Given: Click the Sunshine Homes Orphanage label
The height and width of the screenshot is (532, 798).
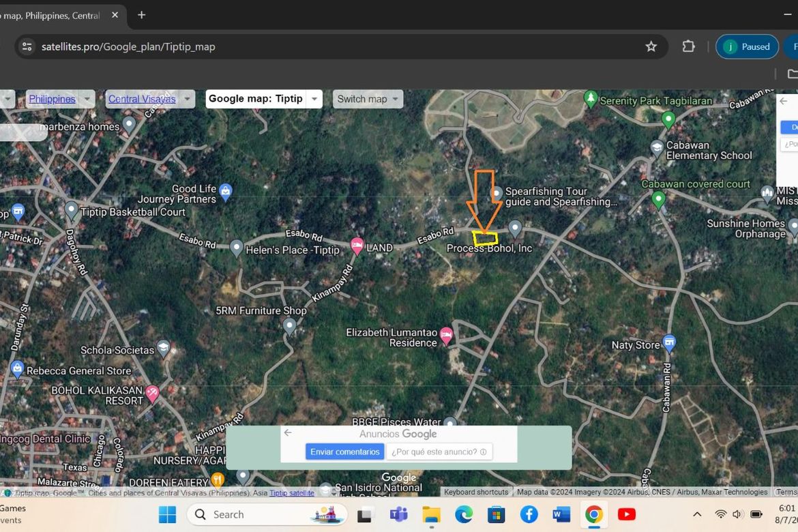Looking at the screenshot, I should tap(745, 228).
